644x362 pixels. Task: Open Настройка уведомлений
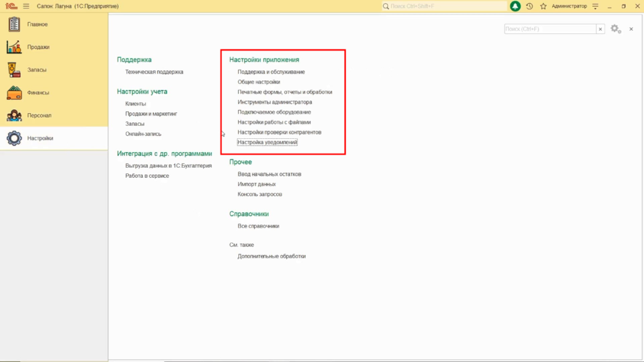point(267,142)
